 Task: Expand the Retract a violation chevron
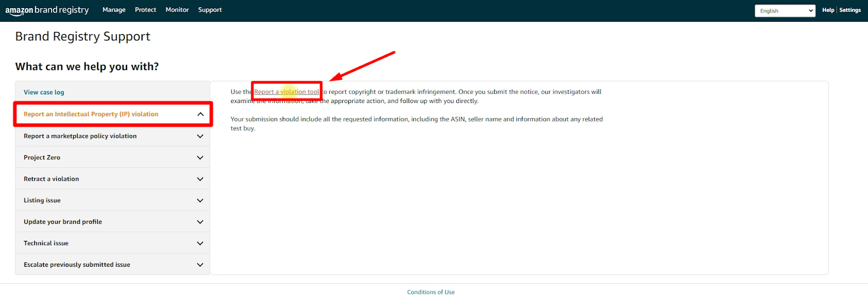point(200,179)
